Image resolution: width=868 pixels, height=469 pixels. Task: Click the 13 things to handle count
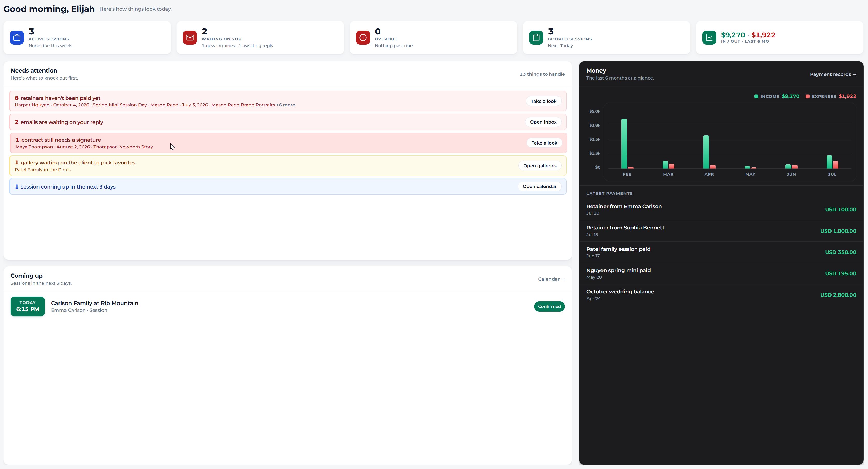coord(542,74)
